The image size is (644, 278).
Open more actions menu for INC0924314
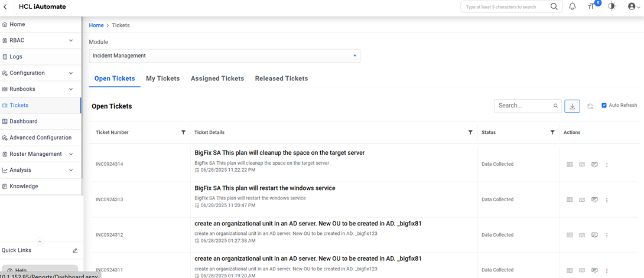(x=607, y=165)
